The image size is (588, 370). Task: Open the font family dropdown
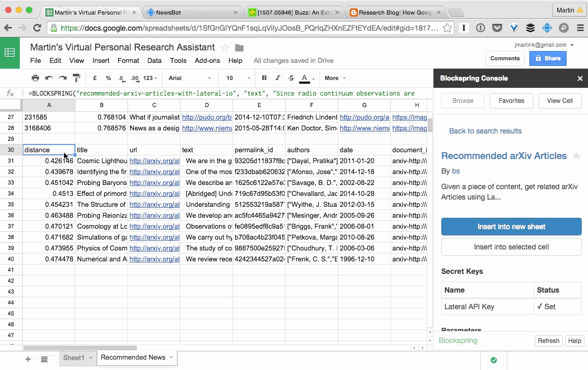tap(190, 78)
